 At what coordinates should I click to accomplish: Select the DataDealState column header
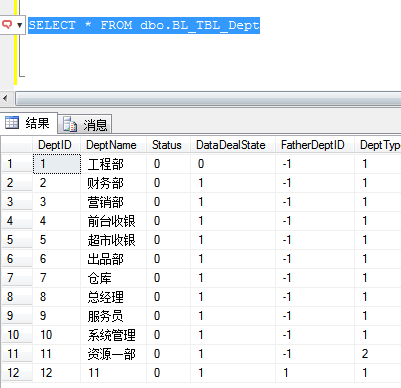pyautogui.click(x=233, y=145)
